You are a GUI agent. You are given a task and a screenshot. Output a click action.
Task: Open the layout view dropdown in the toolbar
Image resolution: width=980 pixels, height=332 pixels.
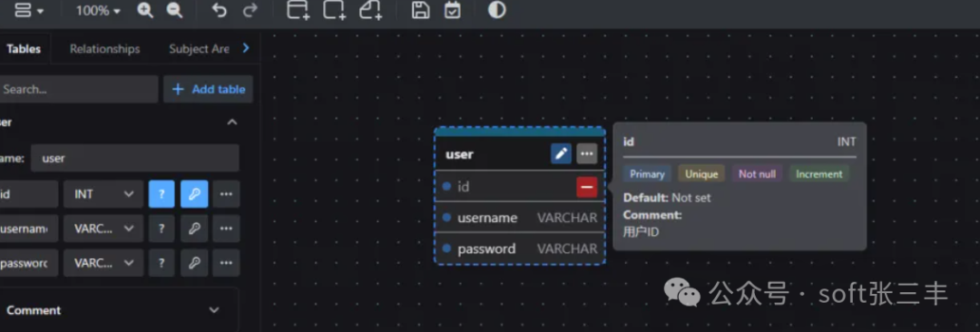click(x=28, y=10)
